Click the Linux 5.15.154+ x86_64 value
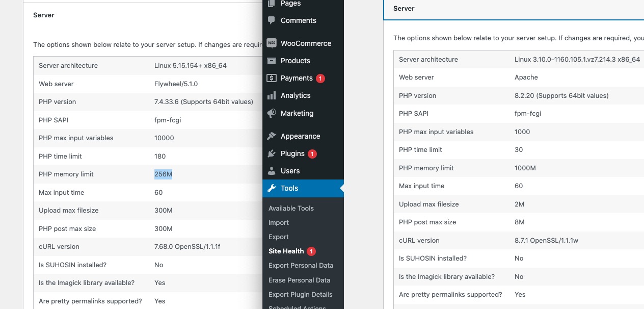This screenshot has width=644, height=309. [190, 66]
